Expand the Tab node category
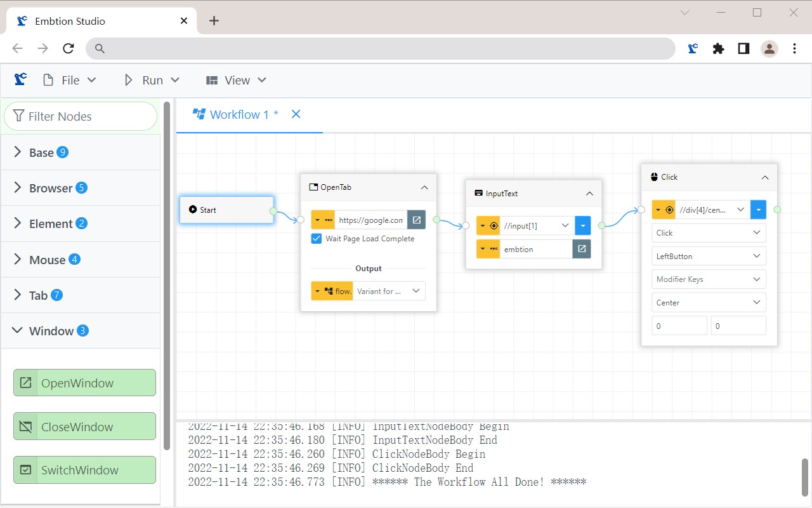The height and width of the screenshot is (508, 812). 81,295
